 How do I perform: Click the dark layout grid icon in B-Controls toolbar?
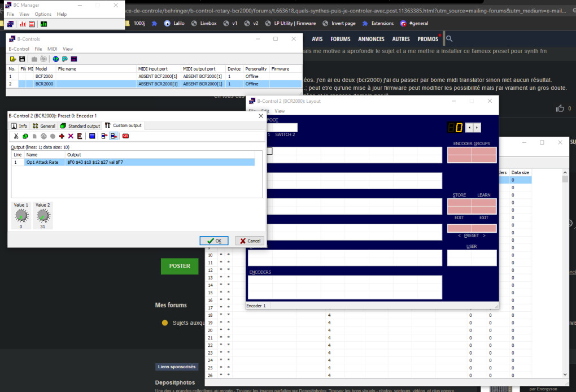74,59
